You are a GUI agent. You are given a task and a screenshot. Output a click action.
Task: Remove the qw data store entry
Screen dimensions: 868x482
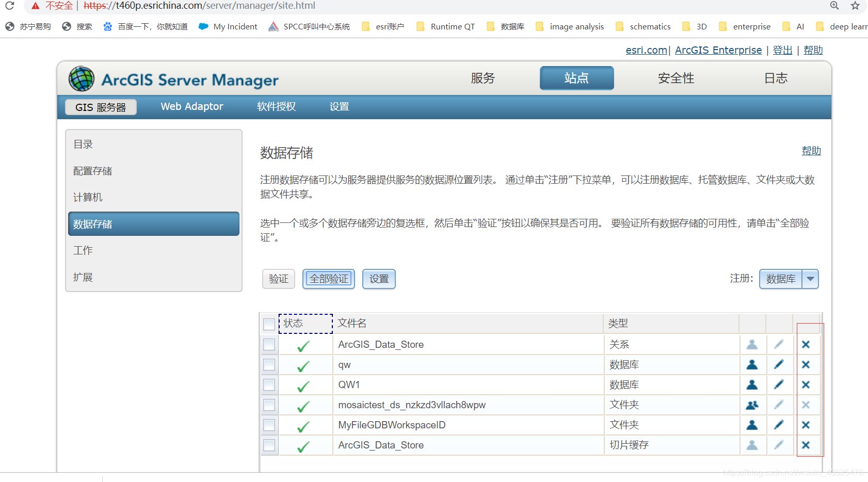click(x=806, y=364)
